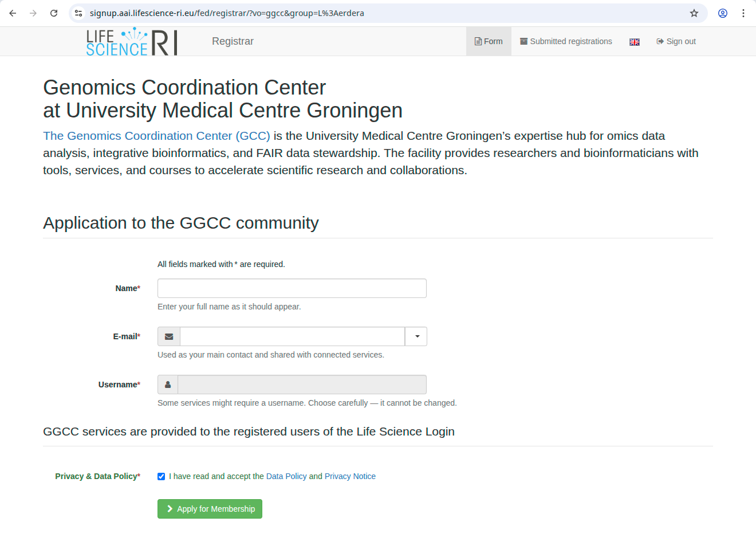Image resolution: width=756 pixels, height=553 pixels.
Task: Click the Life Science RI logo
Action: 132,41
